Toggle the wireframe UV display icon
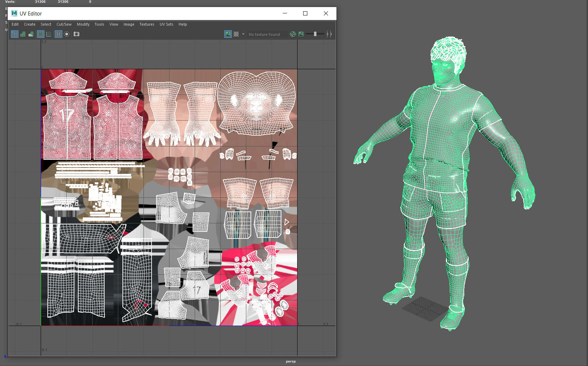 [x=15, y=34]
